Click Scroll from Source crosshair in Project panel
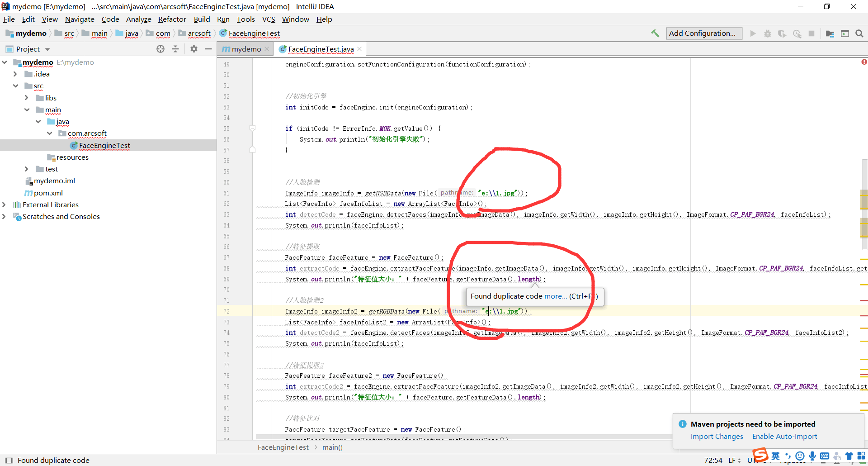This screenshot has width=868, height=466. pos(160,49)
